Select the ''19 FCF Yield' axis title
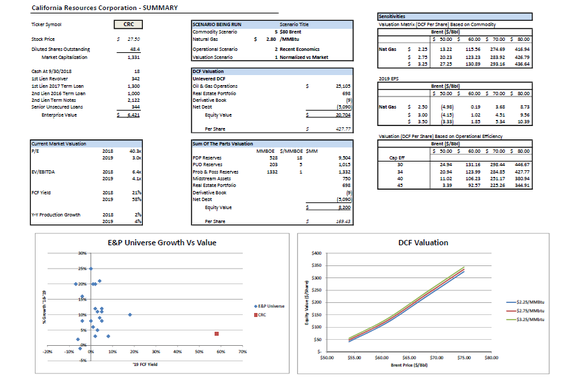570x380 pixels. click(145, 364)
